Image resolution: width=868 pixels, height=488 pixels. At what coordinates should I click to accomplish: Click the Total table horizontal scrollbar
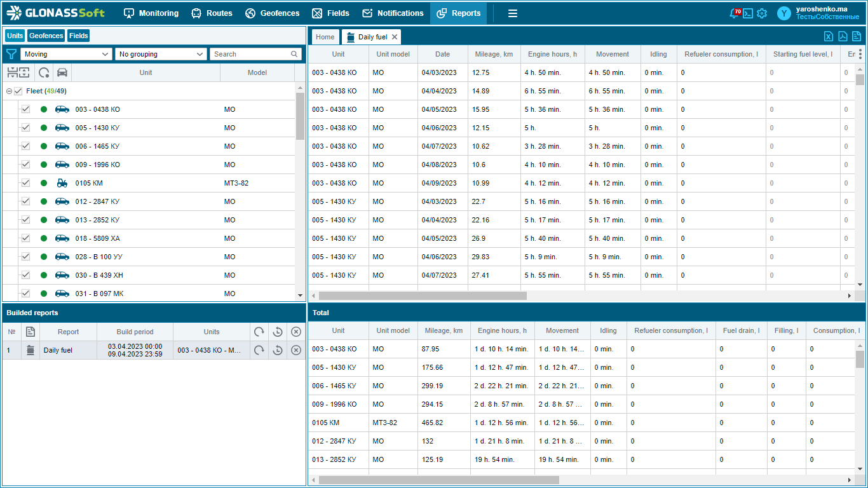tap(439, 480)
